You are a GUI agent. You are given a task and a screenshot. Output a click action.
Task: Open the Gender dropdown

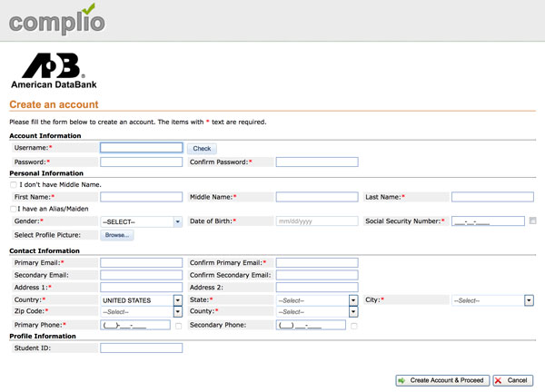pyautogui.click(x=178, y=220)
